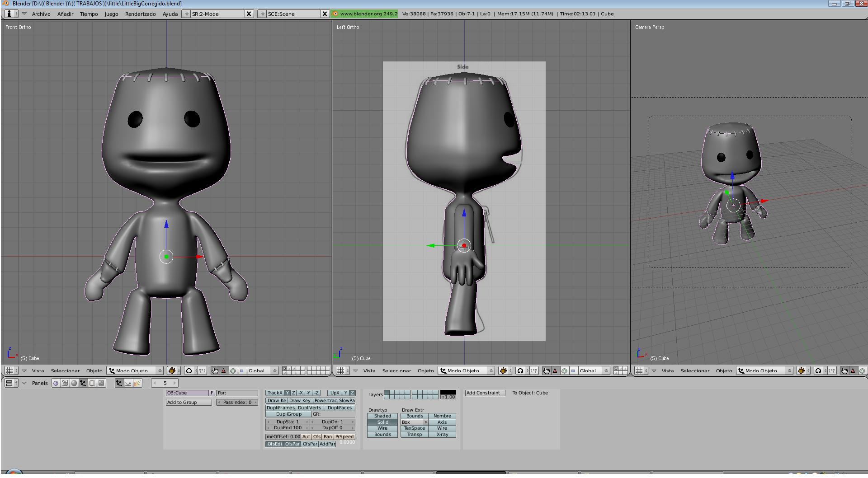The width and height of the screenshot is (868, 478).
Task: Toggle move object centers only in Front Ortho header
Action: pos(203,370)
